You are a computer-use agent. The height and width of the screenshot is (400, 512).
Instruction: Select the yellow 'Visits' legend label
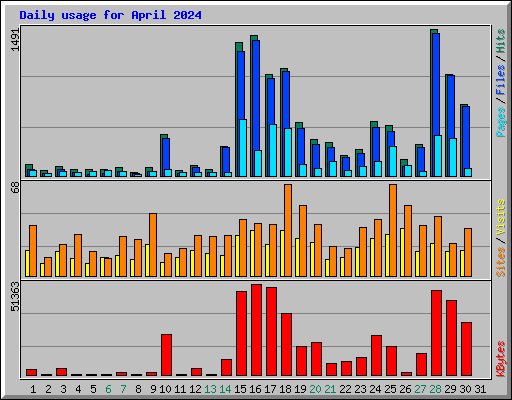tap(501, 217)
